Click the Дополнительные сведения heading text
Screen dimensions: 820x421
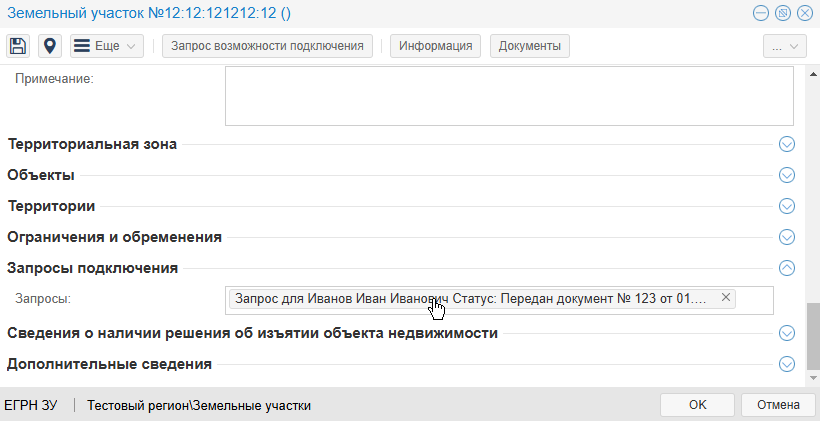[x=109, y=364]
